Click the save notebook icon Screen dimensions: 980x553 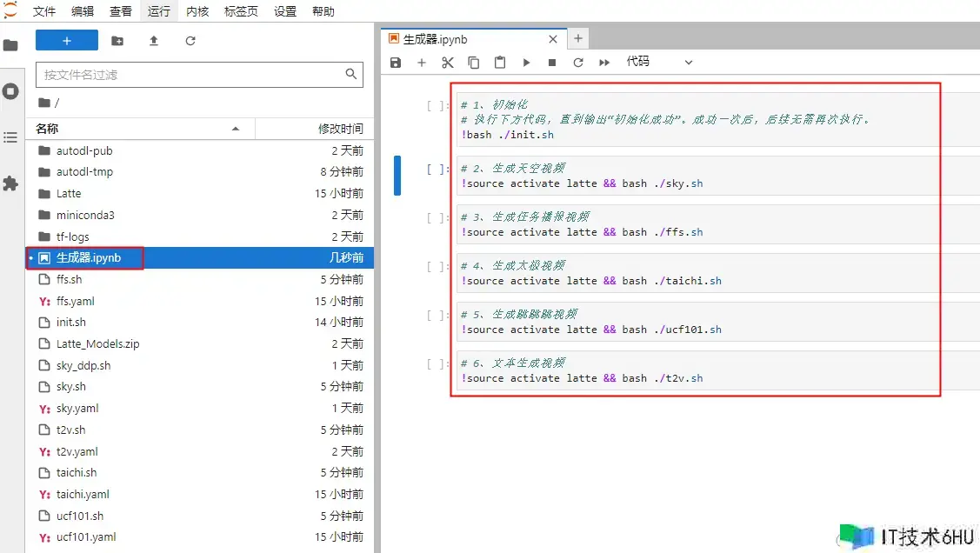pos(396,63)
